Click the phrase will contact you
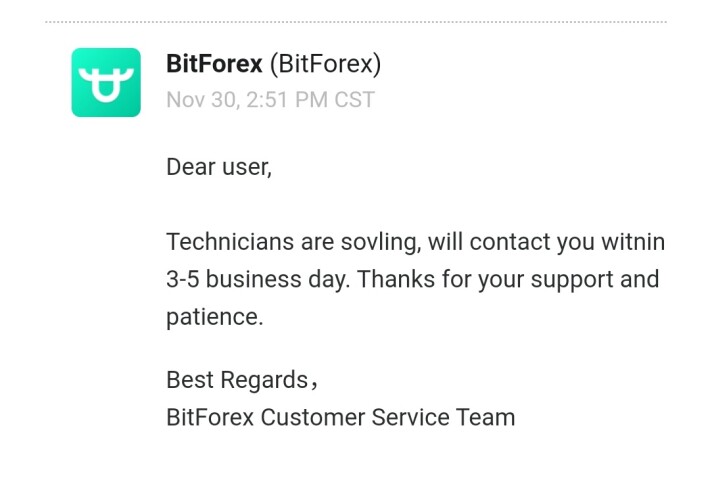Viewport: 710px width, 482px height. tap(511, 242)
